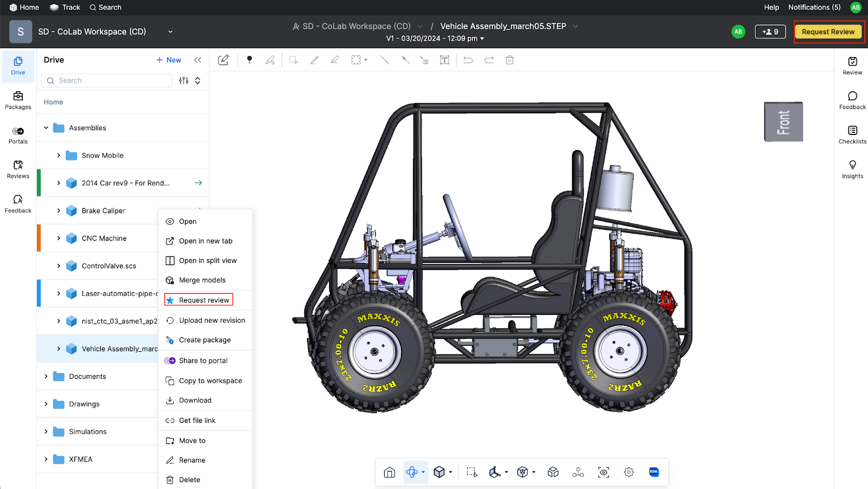The height and width of the screenshot is (489, 868).
Task: Expand the Documents folder
Action: 46,376
